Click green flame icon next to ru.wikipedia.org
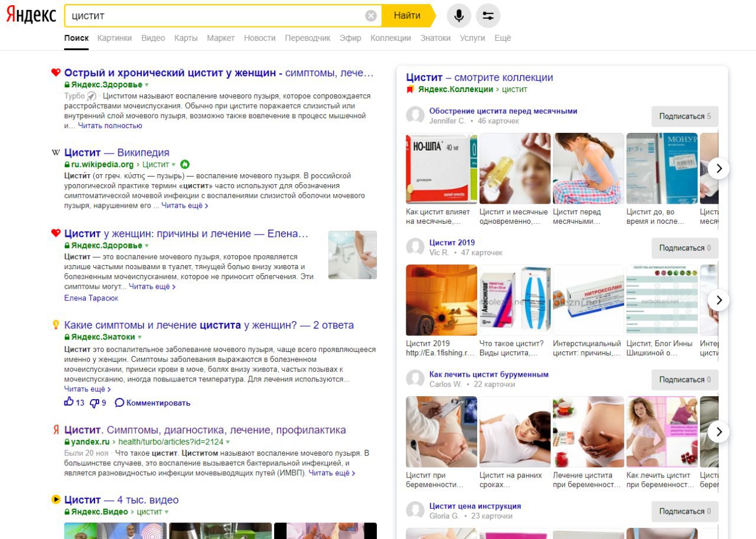The width and height of the screenshot is (756, 539). 185,164
